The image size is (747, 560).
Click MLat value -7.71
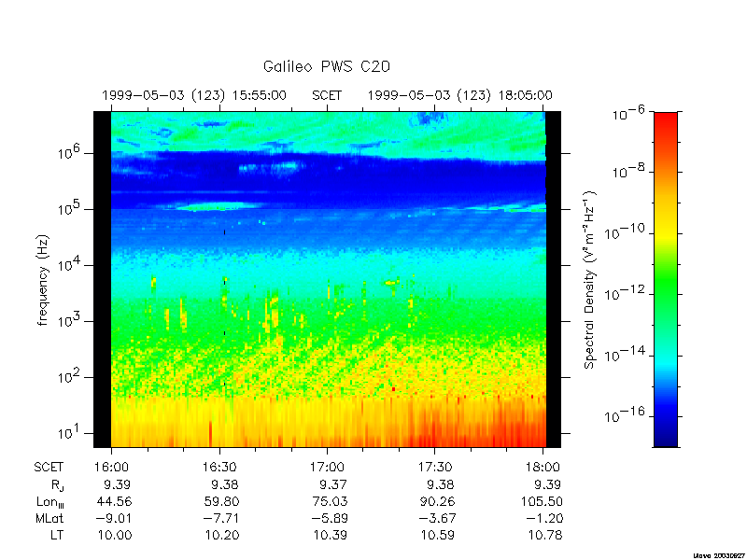220,518
